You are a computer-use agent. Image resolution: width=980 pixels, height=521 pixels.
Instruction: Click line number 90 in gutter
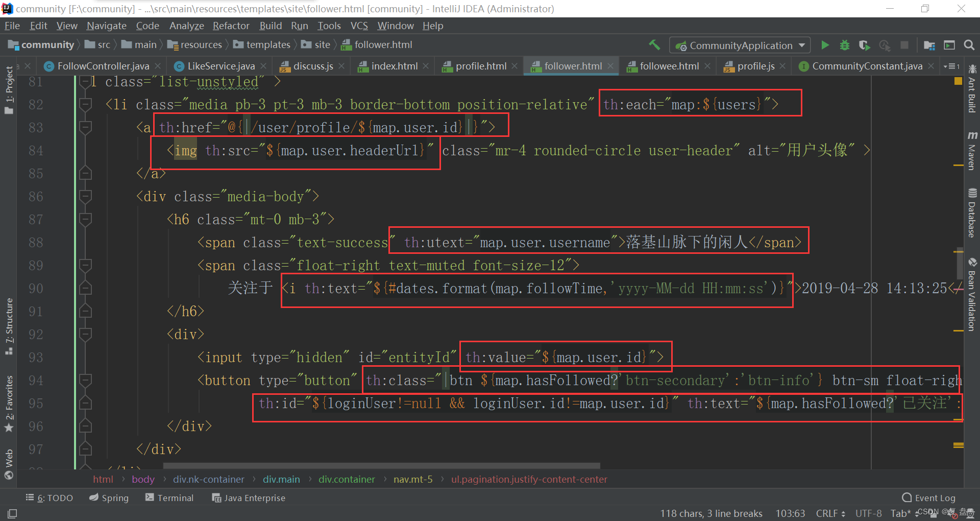[36, 288]
